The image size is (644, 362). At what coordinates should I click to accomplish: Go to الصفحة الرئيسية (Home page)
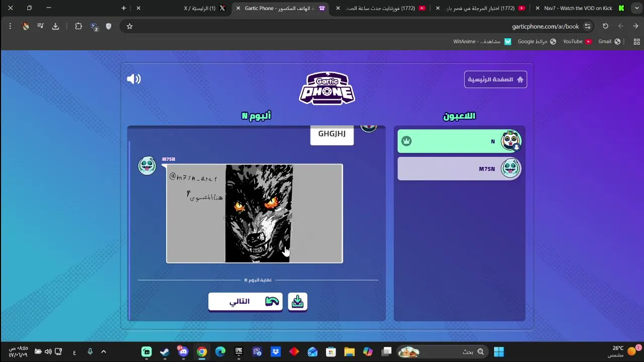click(x=496, y=79)
